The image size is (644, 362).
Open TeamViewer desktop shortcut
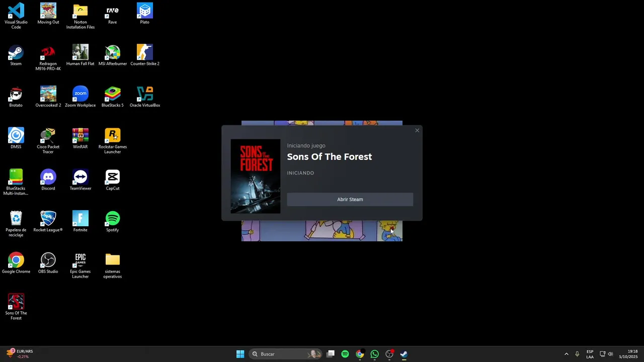click(x=80, y=180)
